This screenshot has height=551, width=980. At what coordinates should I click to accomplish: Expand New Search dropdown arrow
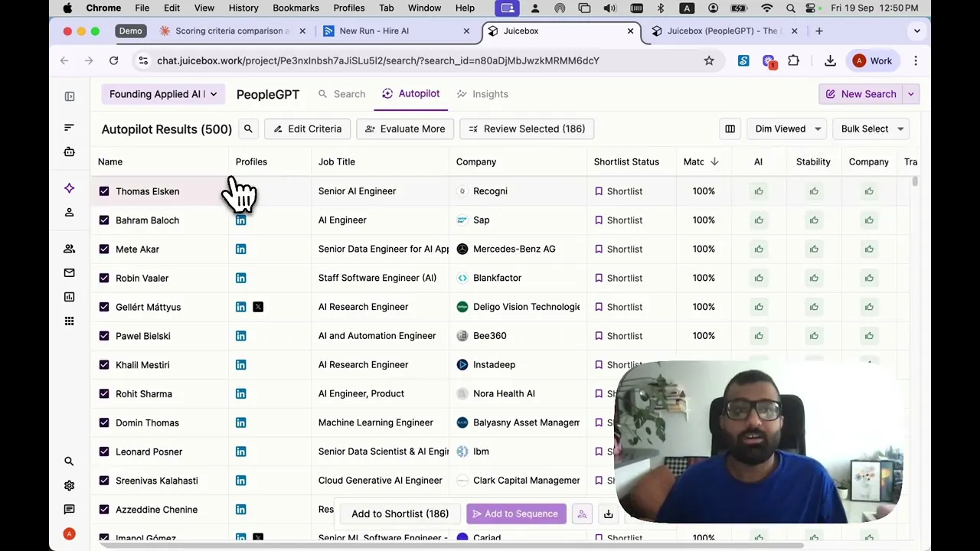pyautogui.click(x=910, y=94)
